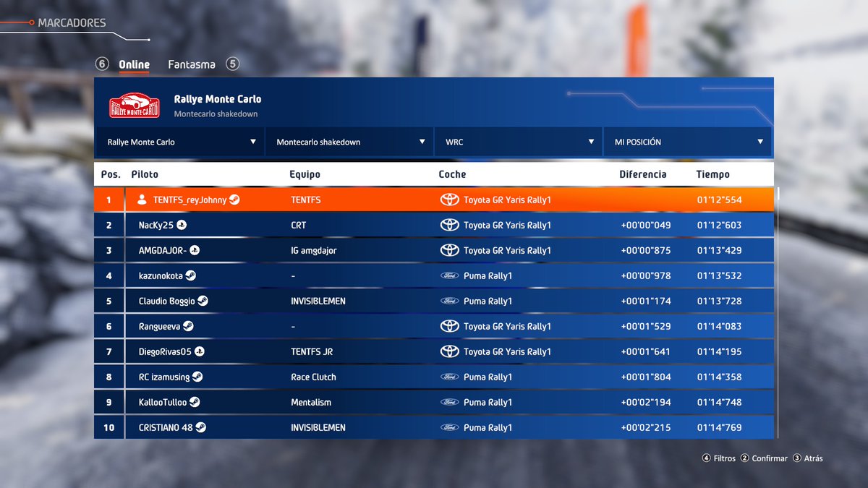Screen dimensions: 868x488
Task: Click the difference +00'02"215
Action: pos(646,427)
